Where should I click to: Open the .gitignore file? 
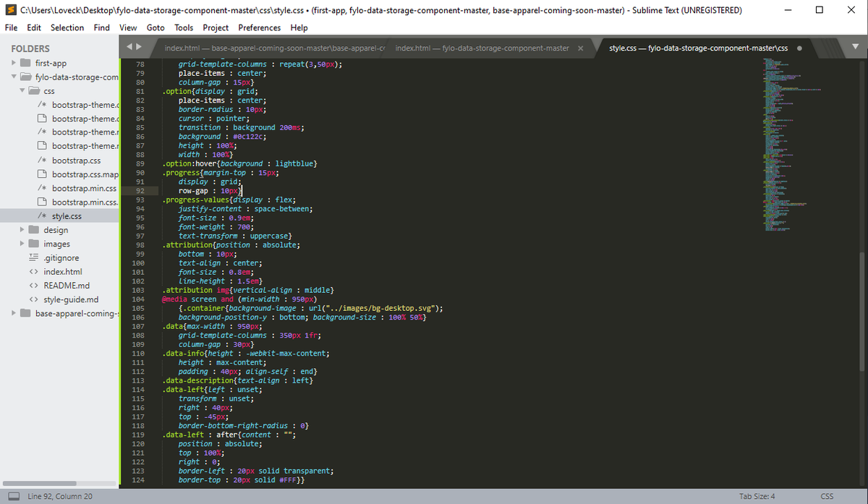click(61, 257)
